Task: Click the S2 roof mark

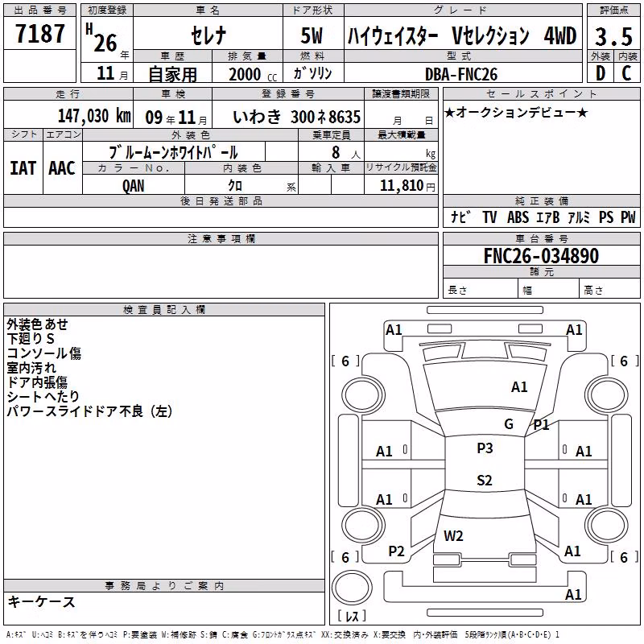Action: 485,480
